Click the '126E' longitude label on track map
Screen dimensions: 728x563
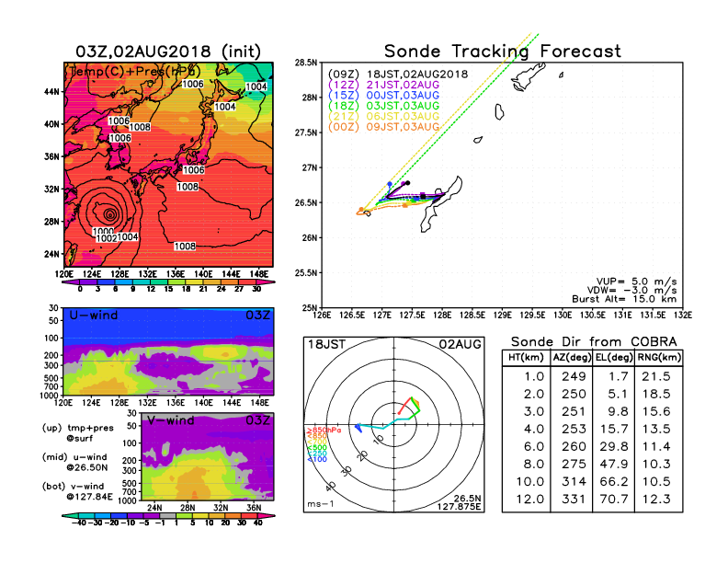323,315
